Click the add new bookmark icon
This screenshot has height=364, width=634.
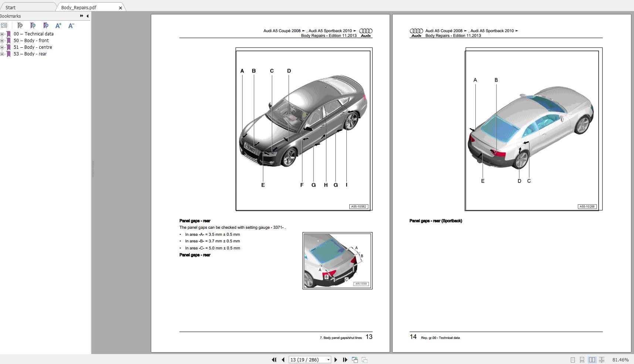pos(33,25)
